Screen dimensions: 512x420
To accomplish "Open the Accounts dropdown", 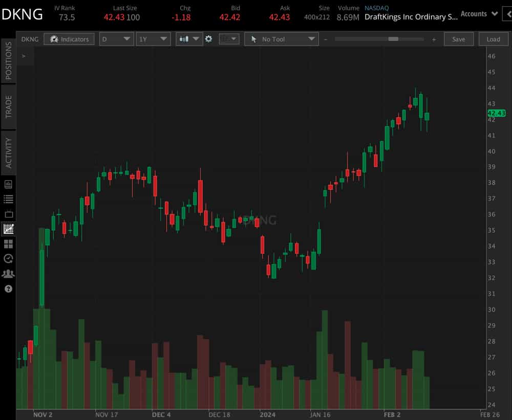I will pyautogui.click(x=479, y=14).
